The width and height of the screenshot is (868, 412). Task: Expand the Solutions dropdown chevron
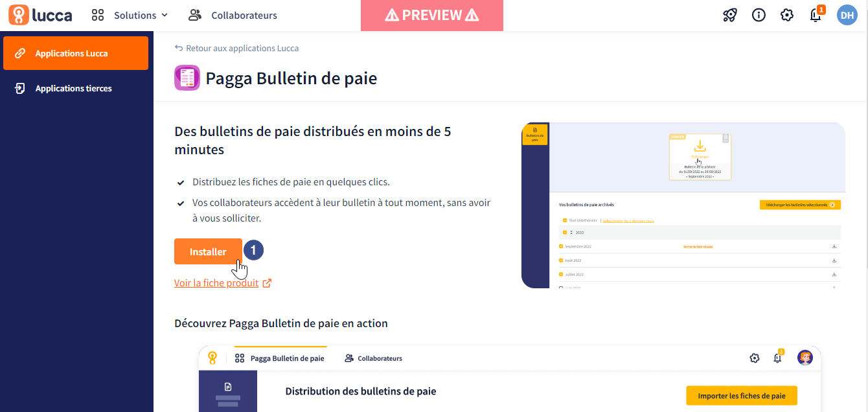(x=164, y=15)
